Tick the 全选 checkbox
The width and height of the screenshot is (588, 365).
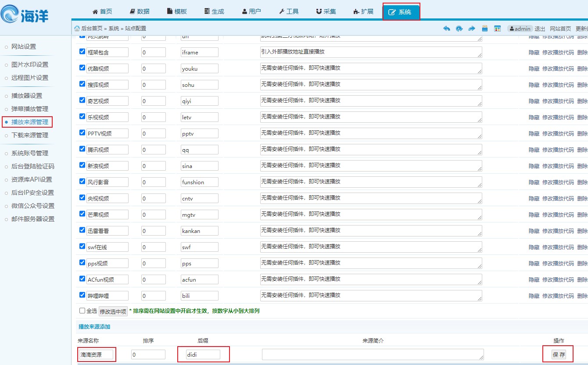click(82, 311)
